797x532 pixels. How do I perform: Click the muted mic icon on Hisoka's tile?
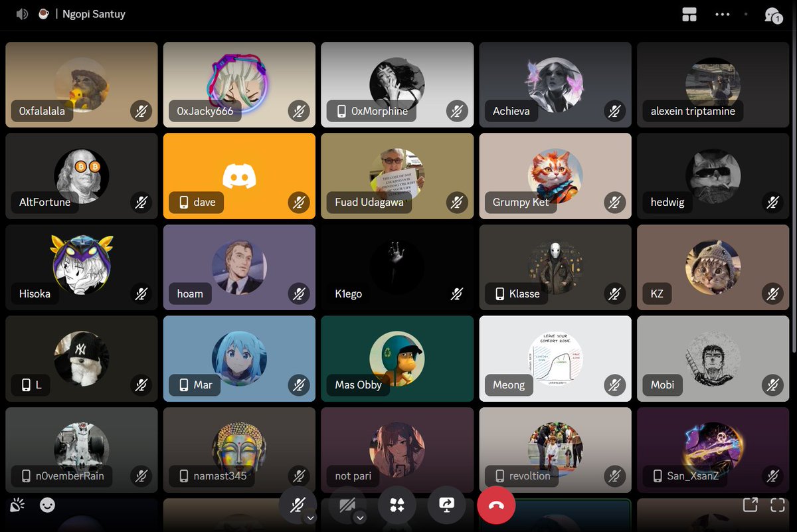[x=141, y=294]
